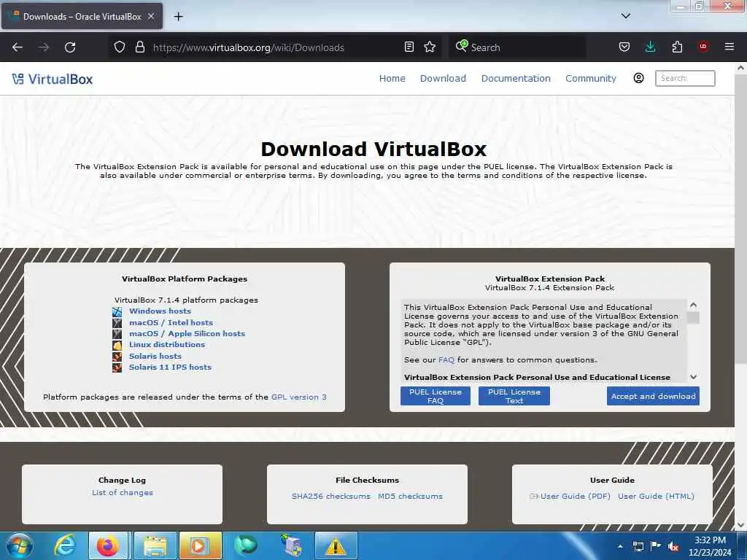
Task: Switch to Firefox in the taskbar
Action: coord(108,545)
